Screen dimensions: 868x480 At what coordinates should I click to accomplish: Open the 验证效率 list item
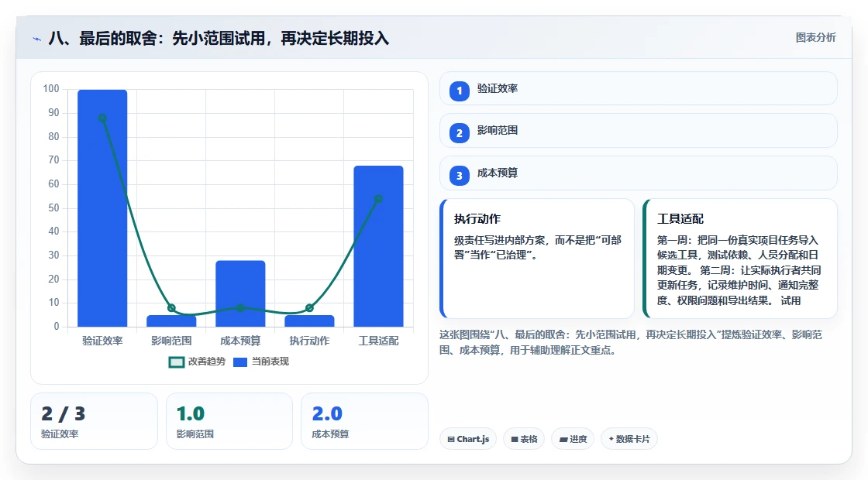[x=639, y=88]
